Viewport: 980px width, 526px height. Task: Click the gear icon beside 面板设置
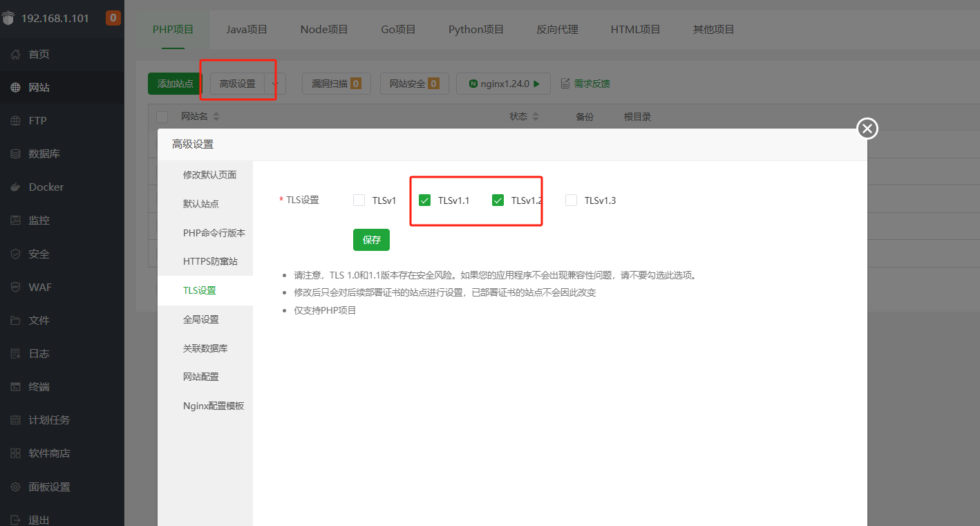click(x=15, y=487)
